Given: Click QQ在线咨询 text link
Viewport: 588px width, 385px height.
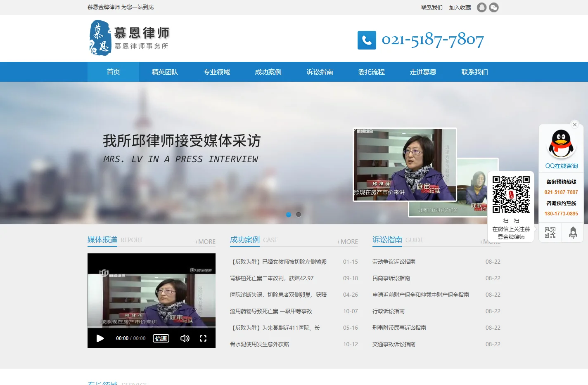Looking at the screenshot, I should coord(561,166).
